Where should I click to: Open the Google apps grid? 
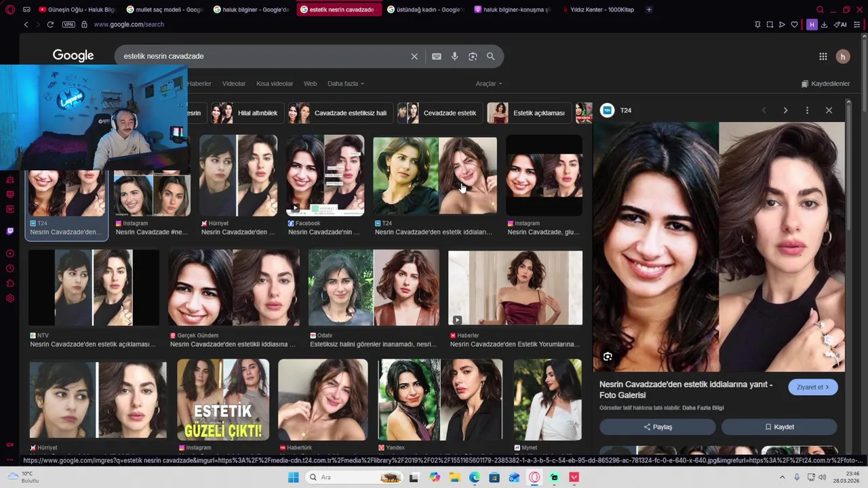point(823,56)
